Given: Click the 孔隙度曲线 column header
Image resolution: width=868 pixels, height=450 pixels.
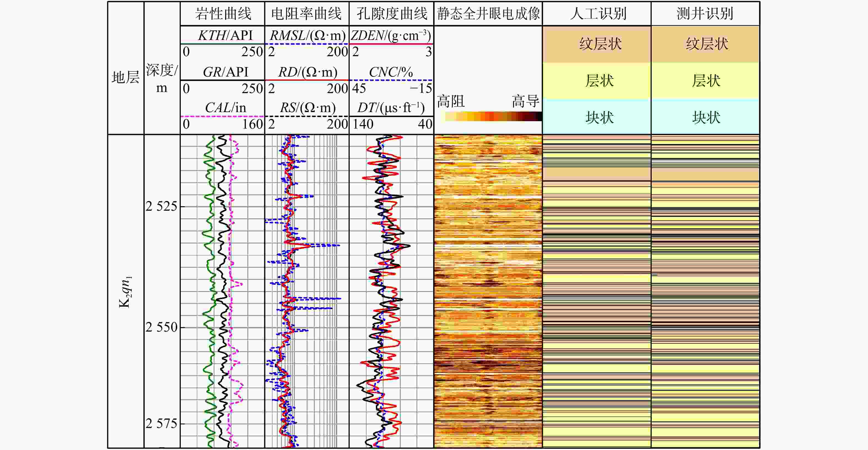Looking at the screenshot, I should tap(392, 14).
